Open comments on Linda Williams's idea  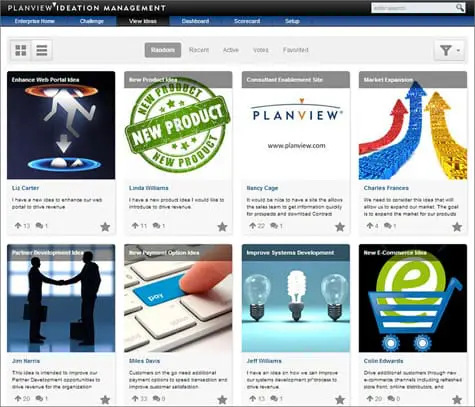[x=156, y=226]
